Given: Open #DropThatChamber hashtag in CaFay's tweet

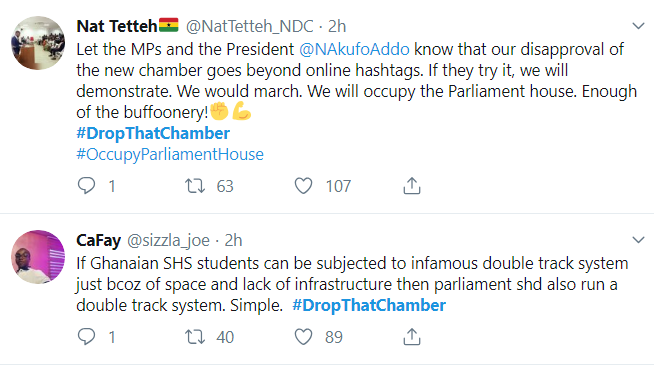Looking at the screenshot, I should pos(369,305).
